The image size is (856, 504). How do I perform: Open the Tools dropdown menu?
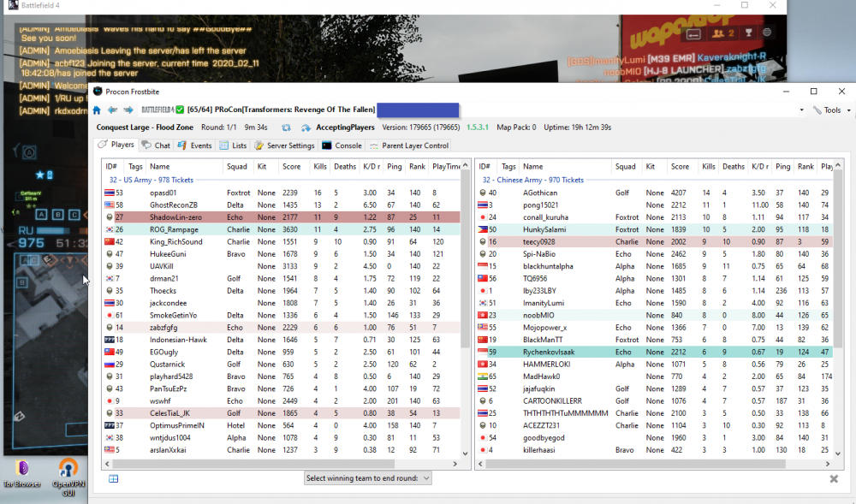(831, 110)
